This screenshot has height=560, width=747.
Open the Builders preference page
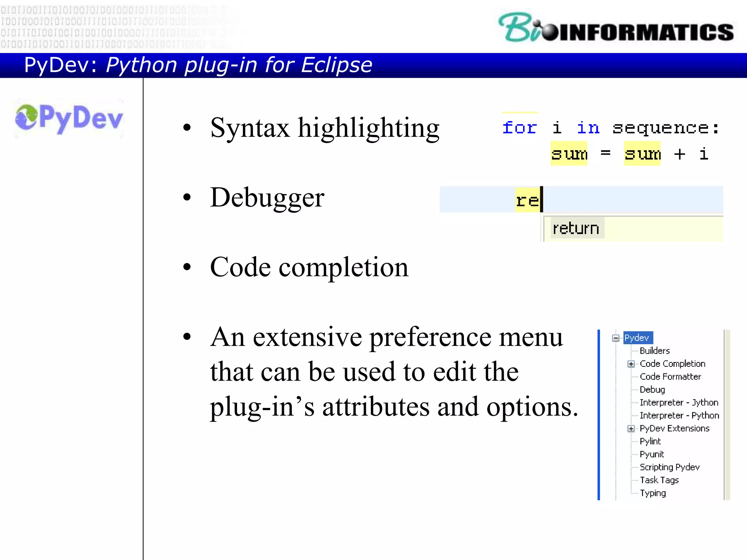tap(655, 351)
